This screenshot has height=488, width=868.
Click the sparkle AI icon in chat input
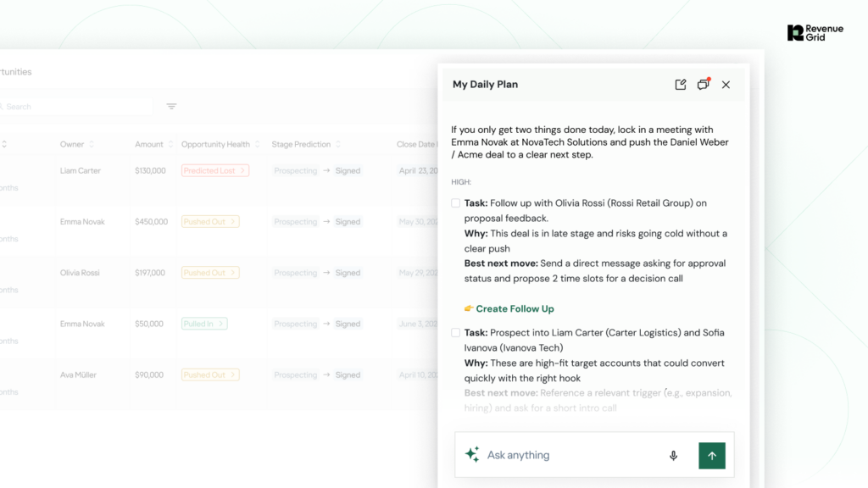(472, 455)
